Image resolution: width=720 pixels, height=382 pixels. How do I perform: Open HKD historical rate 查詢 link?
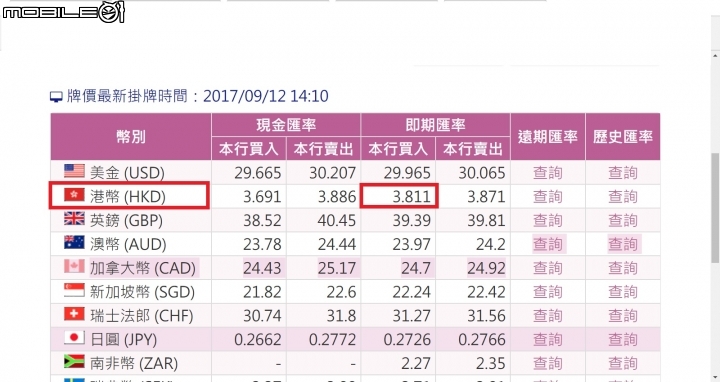pyautogui.click(x=623, y=197)
